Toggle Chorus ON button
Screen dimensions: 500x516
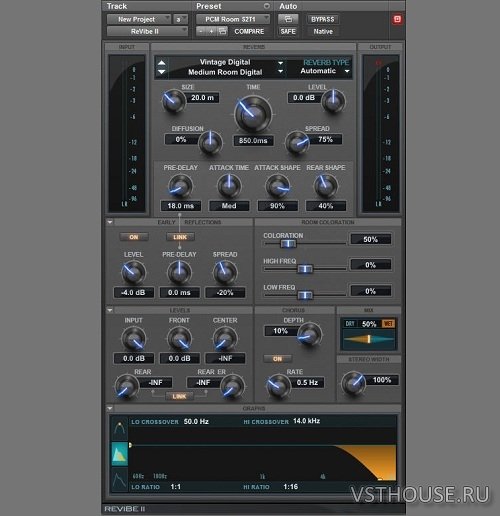277,359
